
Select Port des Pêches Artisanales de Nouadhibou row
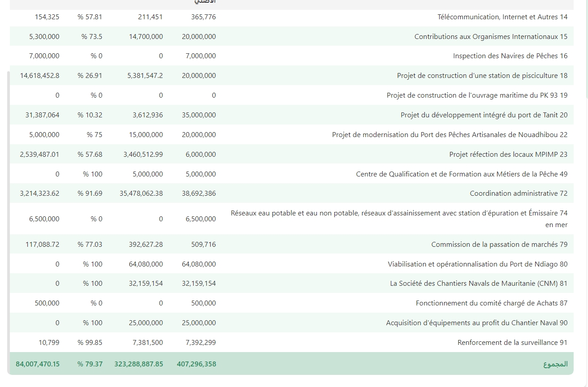point(450,135)
